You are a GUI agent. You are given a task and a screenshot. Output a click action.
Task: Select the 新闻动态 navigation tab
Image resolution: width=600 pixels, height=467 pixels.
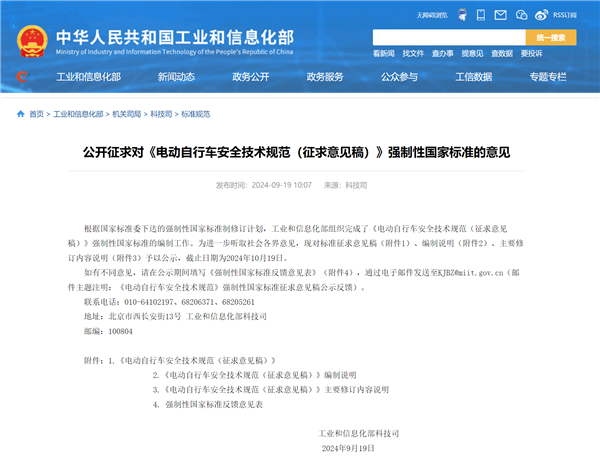tap(176, 77)
